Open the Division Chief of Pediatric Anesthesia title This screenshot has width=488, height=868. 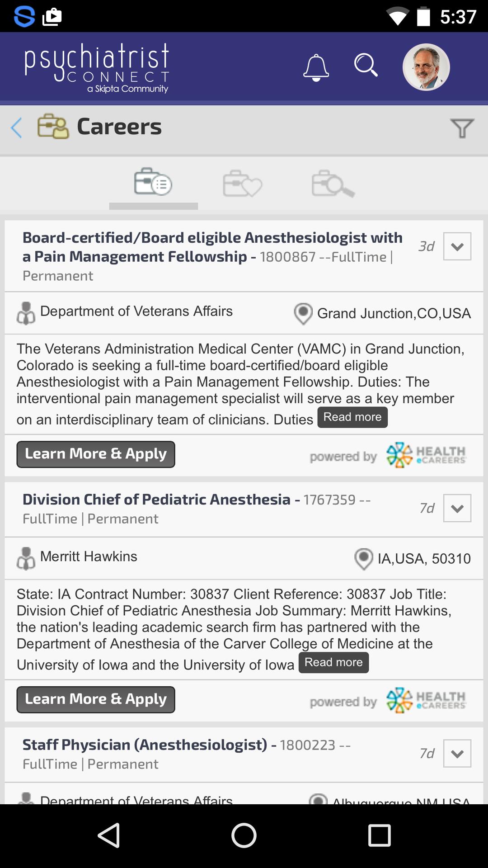click(156, 500)
